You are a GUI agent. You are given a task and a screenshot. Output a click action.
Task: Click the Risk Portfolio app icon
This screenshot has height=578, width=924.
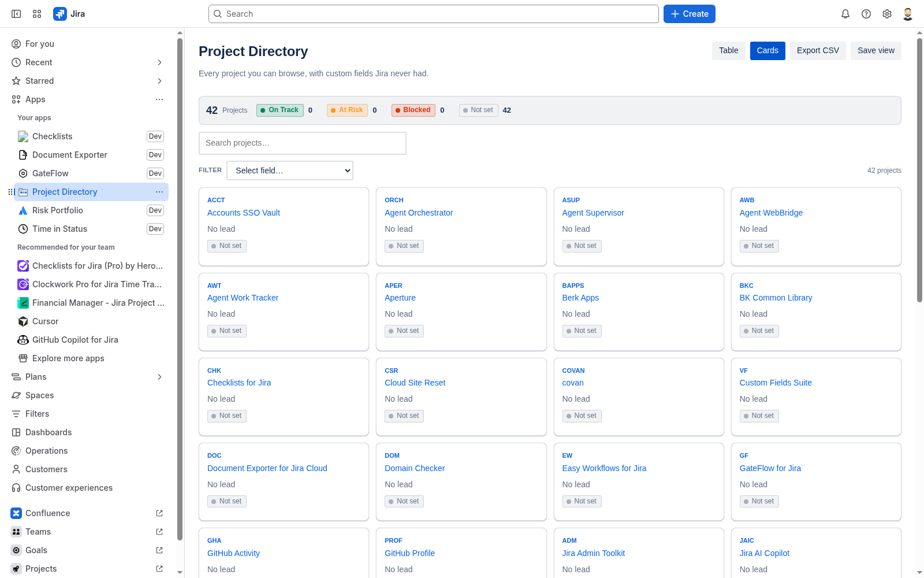pyautogui.click(x=23, y=210)
